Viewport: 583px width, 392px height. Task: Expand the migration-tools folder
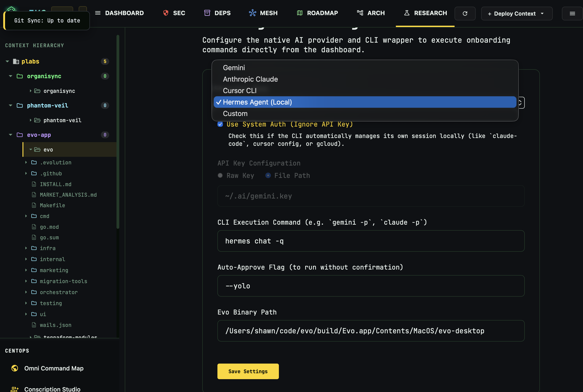pos(26,281)
